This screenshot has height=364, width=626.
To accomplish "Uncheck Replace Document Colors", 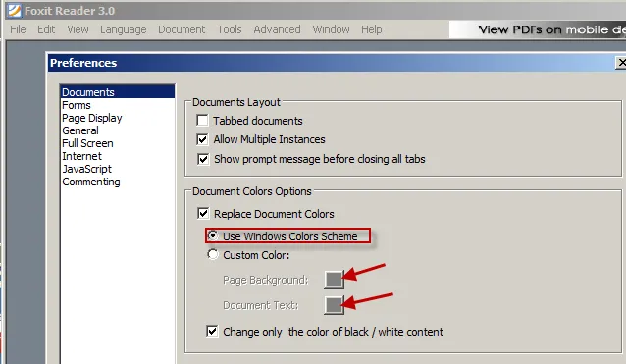I will [203, 214].
